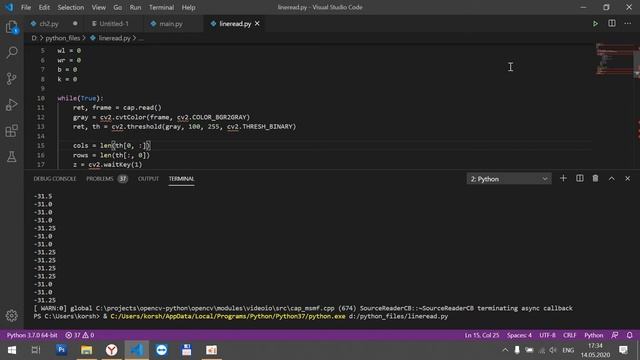Click the code minimap
Viewport: 640px width, 360px height.
tap(614, 60)
